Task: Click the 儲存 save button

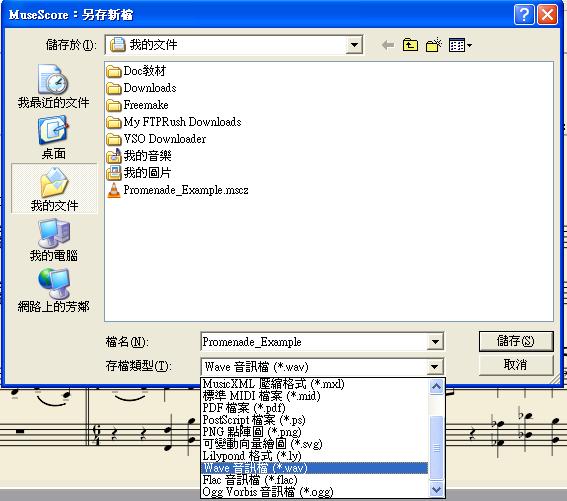Action: (x=516, y=341)
